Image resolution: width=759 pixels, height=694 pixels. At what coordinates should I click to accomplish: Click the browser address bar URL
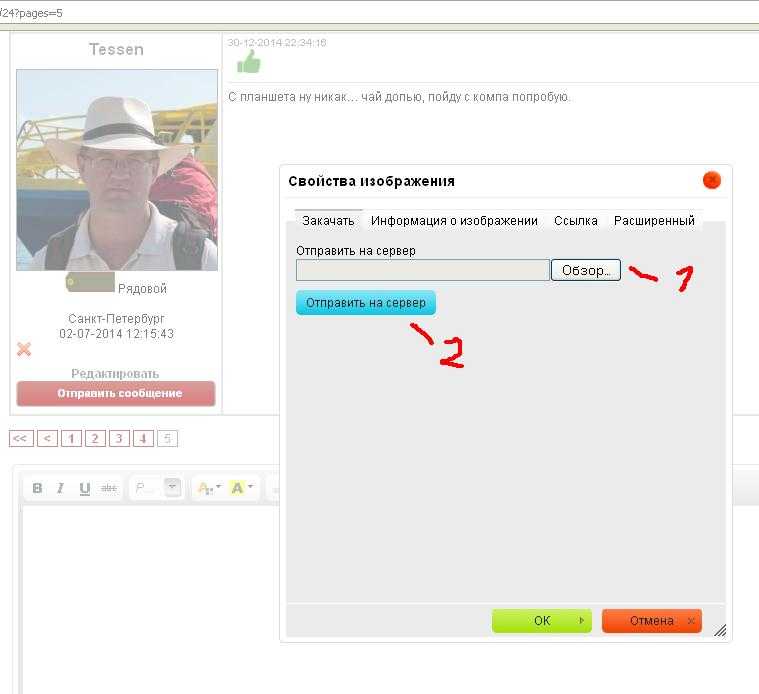(x=31, y=13)
